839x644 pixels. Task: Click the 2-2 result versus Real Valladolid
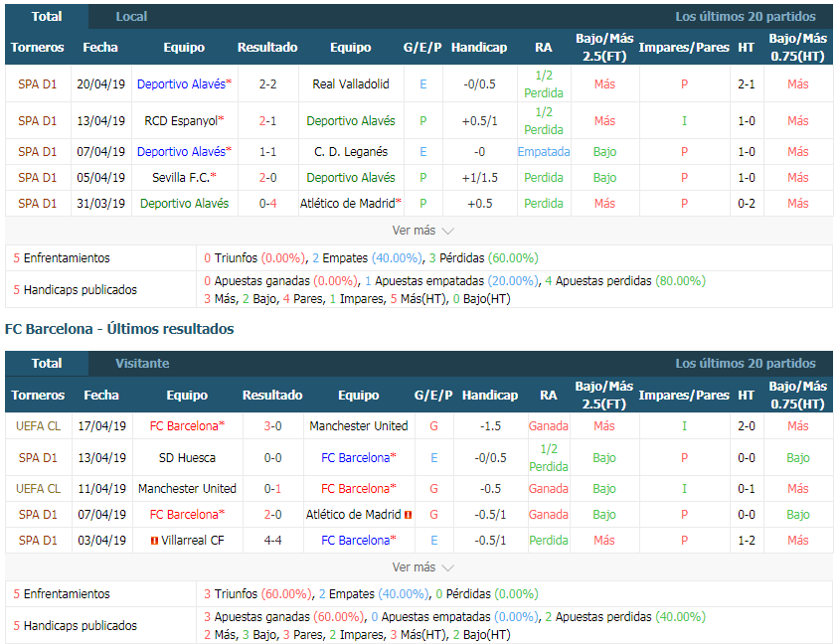point(267,83)
